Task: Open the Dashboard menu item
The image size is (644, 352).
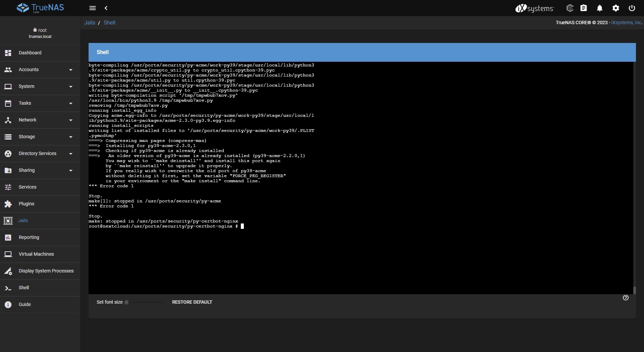Action: point(40,53)
